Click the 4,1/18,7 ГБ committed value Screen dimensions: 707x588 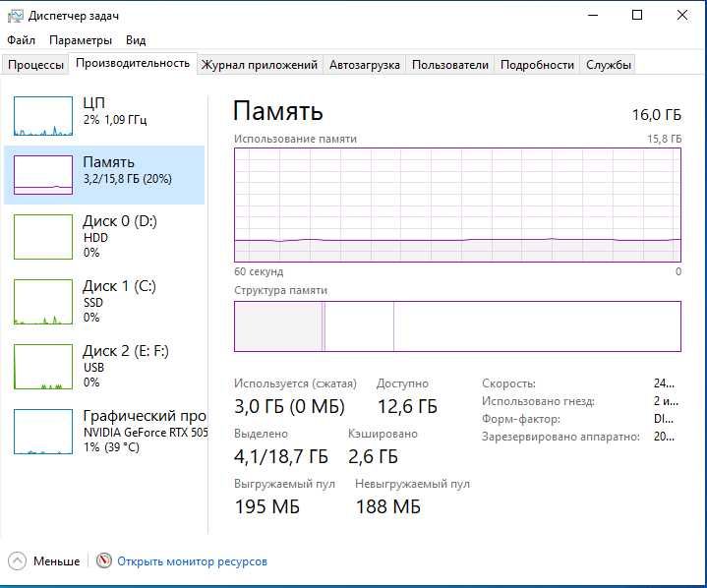pos(281,456)
